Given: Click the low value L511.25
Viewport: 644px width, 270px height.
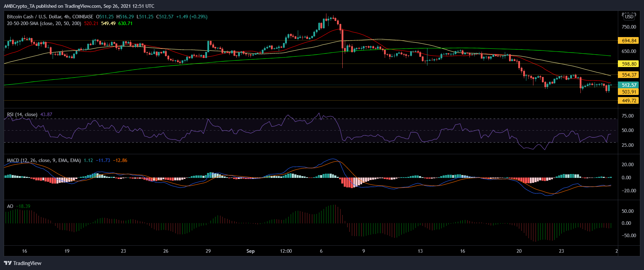Looking at the screenshot, I should (x=145, y=17).
